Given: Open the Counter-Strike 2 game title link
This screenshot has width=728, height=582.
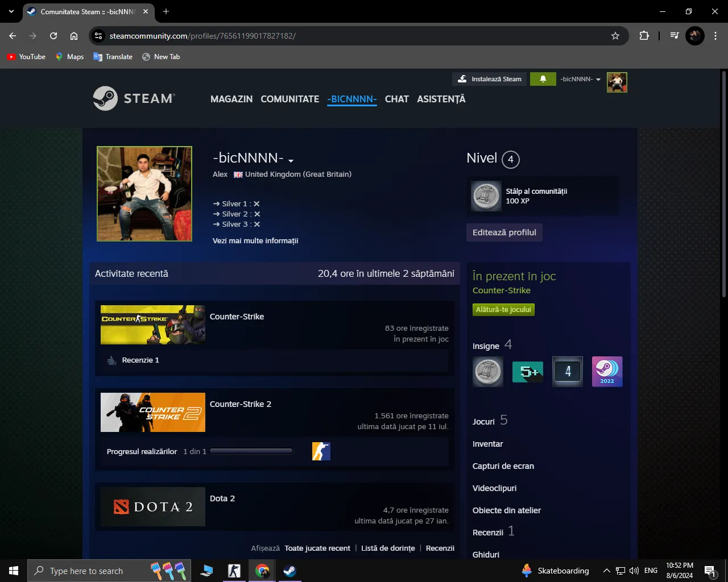Looking at the screenshot, I should pos(241,404).
